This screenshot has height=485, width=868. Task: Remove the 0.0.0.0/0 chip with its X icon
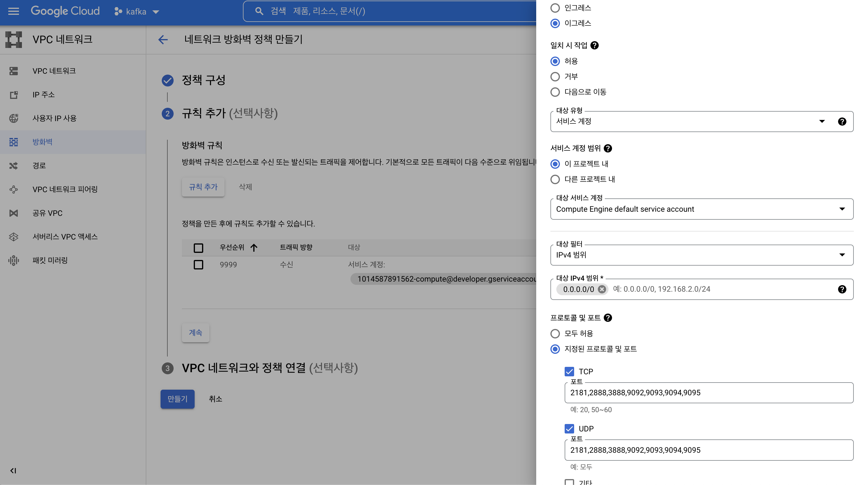[602, 289]
